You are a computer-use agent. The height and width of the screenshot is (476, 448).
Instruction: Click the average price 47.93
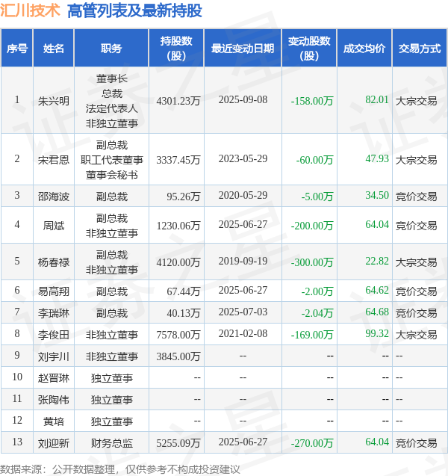[377, 158]
